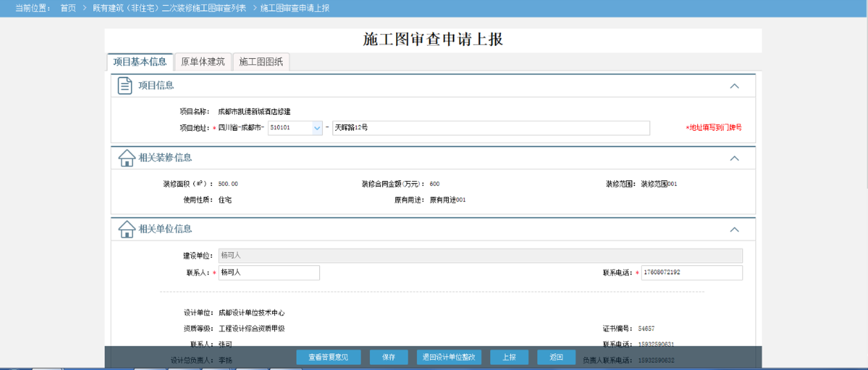Click the 相关单位信息 house icon

pyautogui.click(x=125, y=229)
